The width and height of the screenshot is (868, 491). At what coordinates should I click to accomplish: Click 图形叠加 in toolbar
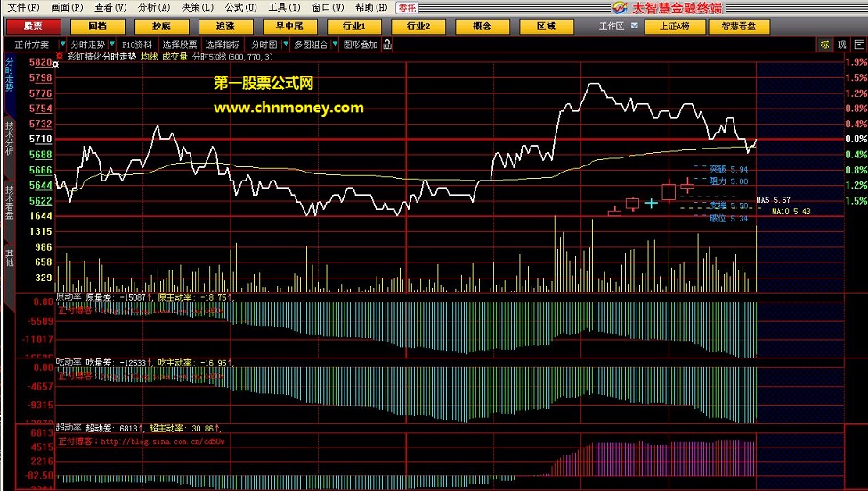tap(361, 44)
